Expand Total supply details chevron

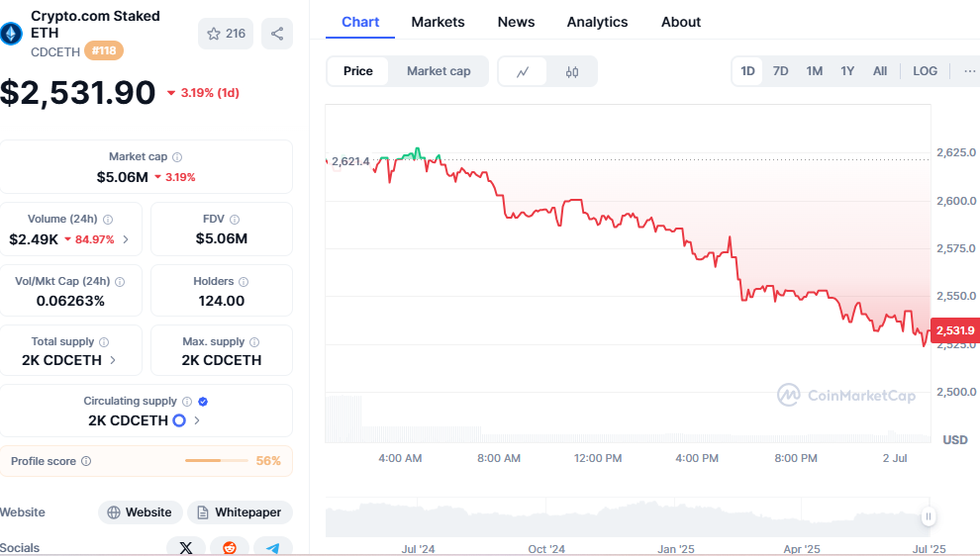113,360
